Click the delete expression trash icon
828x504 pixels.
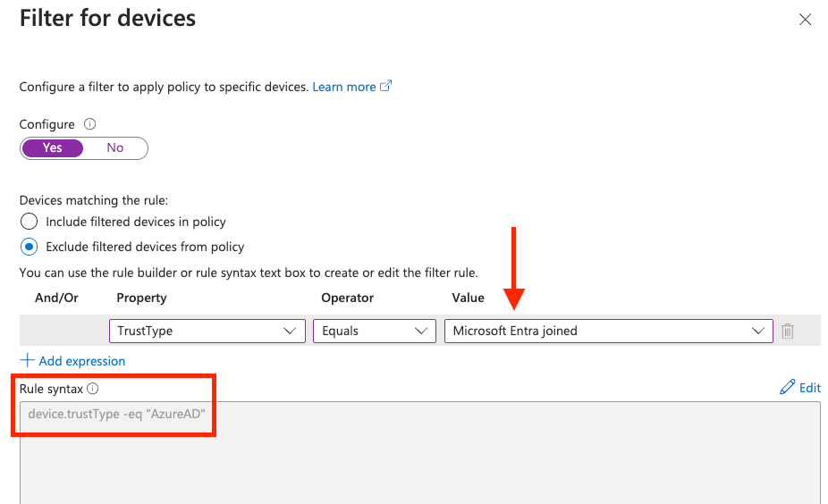pos(788,332)
